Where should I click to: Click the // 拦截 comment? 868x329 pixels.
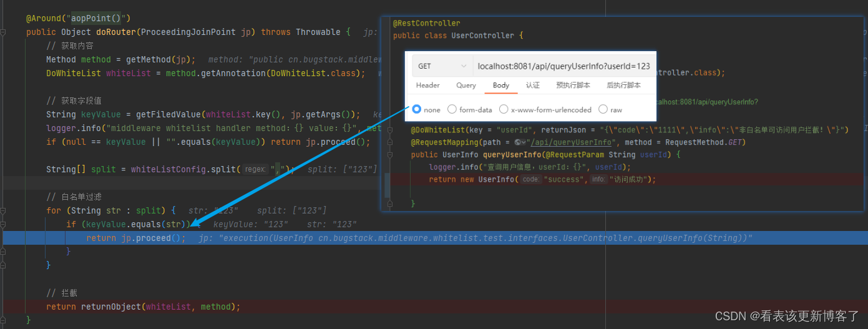point(61,293)
